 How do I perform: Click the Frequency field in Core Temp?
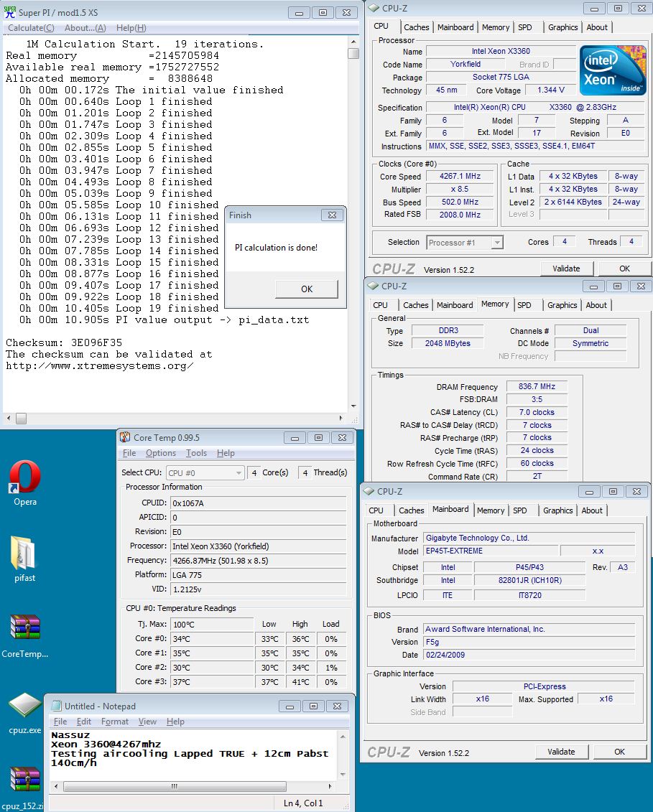click(258, 561)
